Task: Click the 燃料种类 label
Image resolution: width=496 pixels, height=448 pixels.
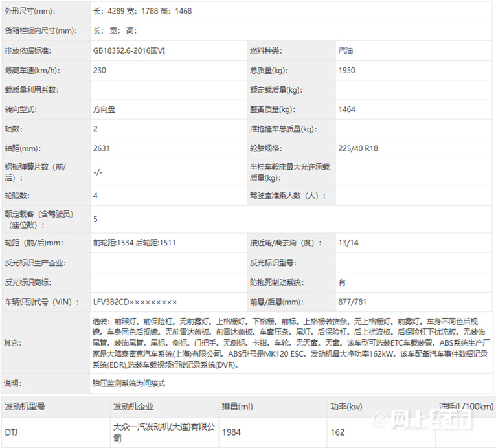Action: pos(265,50)
